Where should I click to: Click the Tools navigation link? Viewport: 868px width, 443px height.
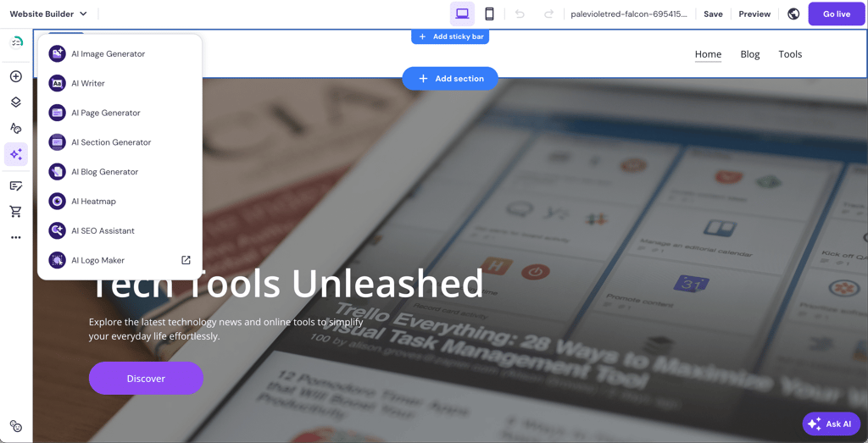[790, 54]
